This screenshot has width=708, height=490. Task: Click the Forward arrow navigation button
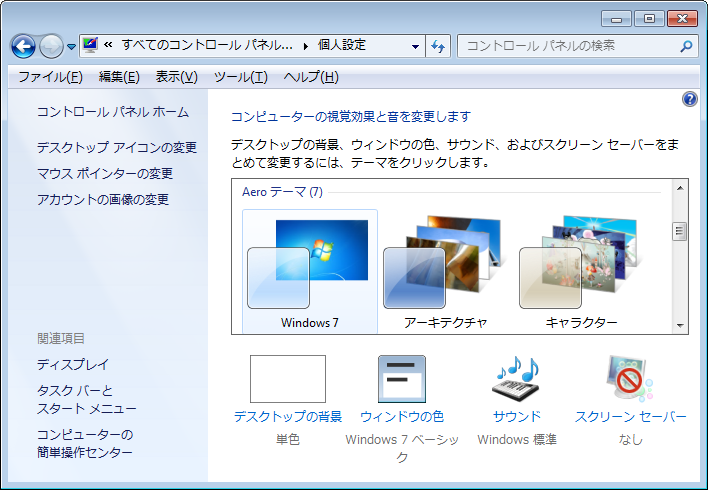point(51,46)
